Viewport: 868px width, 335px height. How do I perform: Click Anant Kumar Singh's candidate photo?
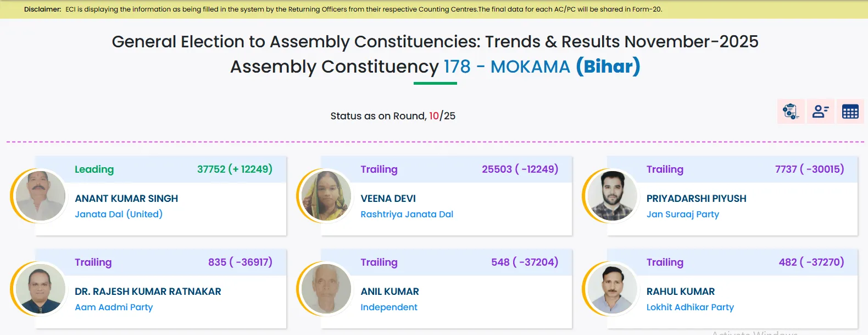40,196
